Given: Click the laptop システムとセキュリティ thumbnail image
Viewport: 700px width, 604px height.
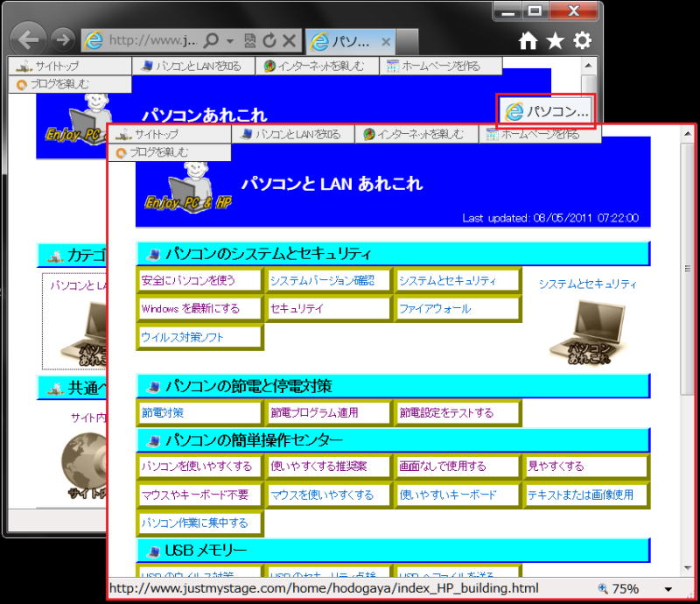Looking at the screenshot, I should tap(588, 331).
